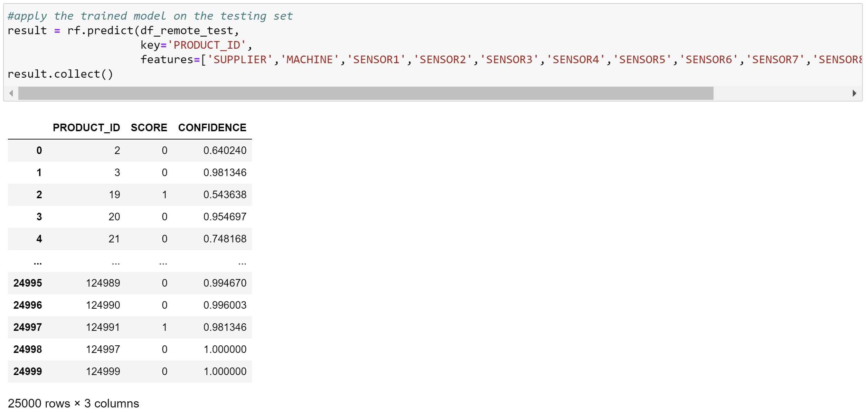
Task: Click the 'SENSOR4' feature string in code
Action: pos(575,59)
